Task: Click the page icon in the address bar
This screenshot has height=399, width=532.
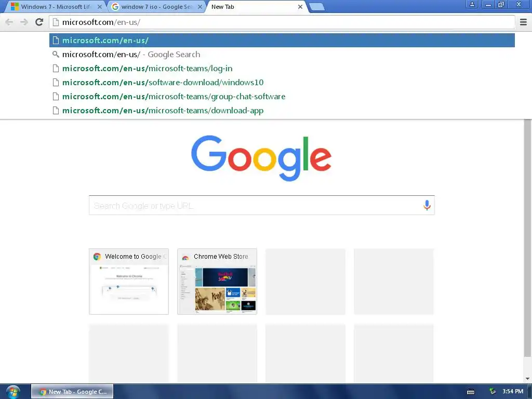Action: 56,22
